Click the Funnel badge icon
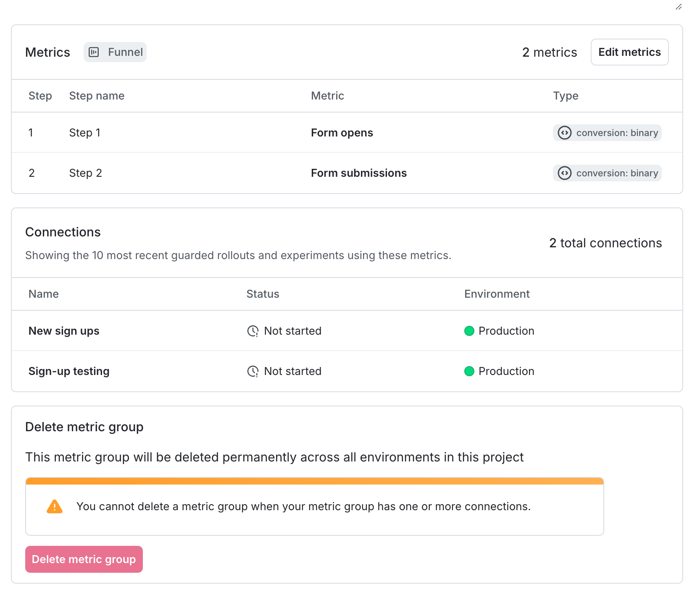 94,52
